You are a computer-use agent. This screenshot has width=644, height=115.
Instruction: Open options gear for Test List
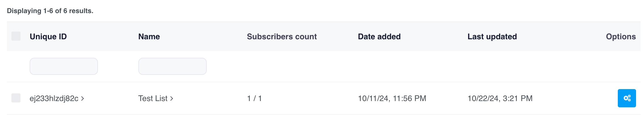627,98
